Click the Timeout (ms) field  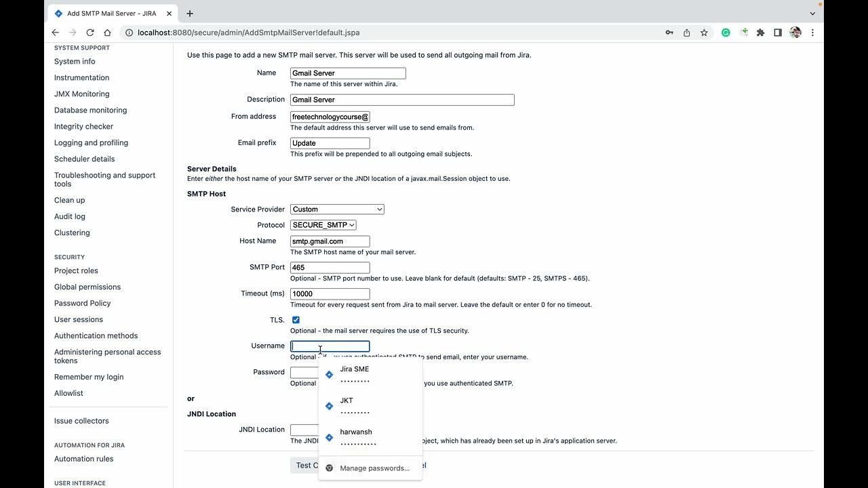[x=330, y=294]
